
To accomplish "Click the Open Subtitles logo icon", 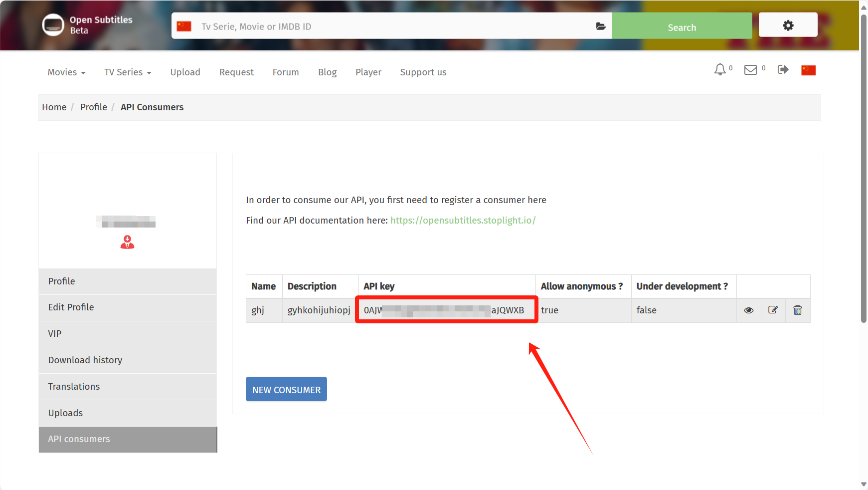I will click(x=53, y=25).
